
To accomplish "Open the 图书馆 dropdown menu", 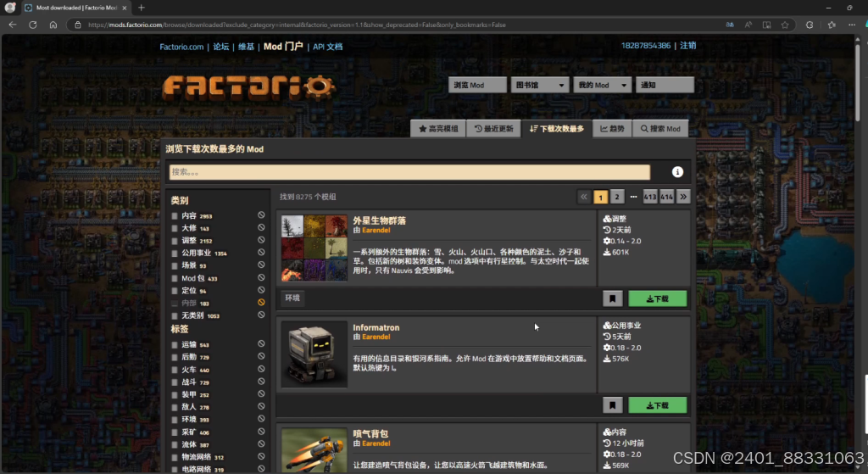I will pos(540,85).
